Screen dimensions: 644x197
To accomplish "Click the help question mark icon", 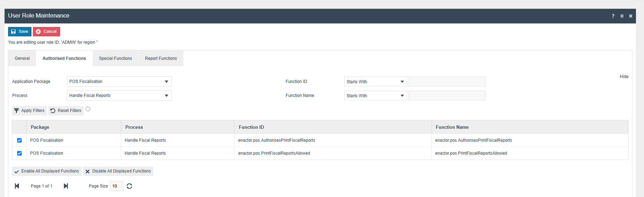I will (x=613, y=16).
